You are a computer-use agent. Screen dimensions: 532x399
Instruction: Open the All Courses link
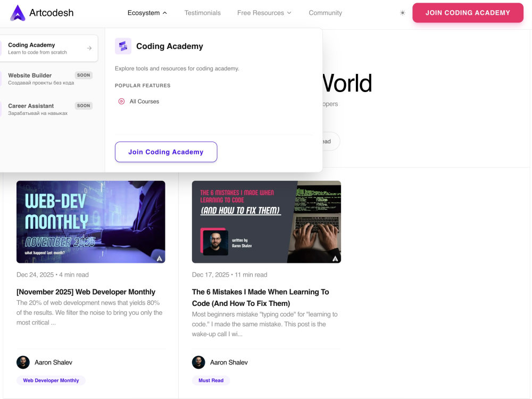pyautogui.click(x=144, y=102)
